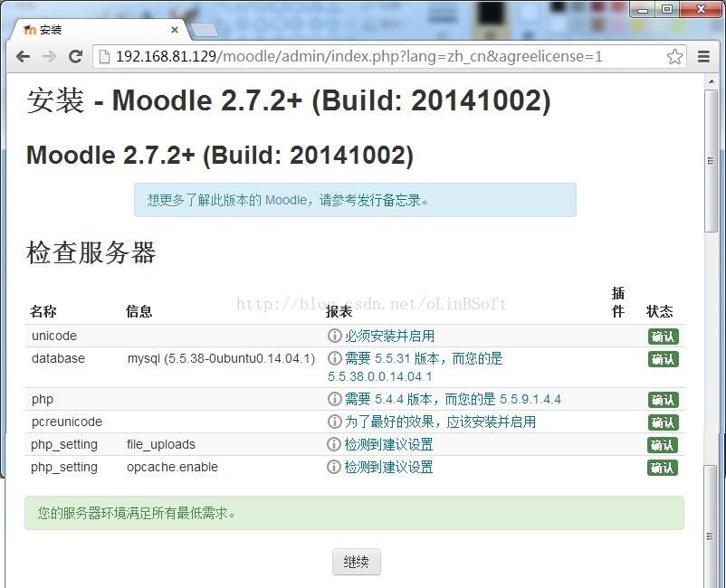Click the 您的服务器环境满足所有最低需求 message
The image size is (726, 588).
(x=354, y=513)
